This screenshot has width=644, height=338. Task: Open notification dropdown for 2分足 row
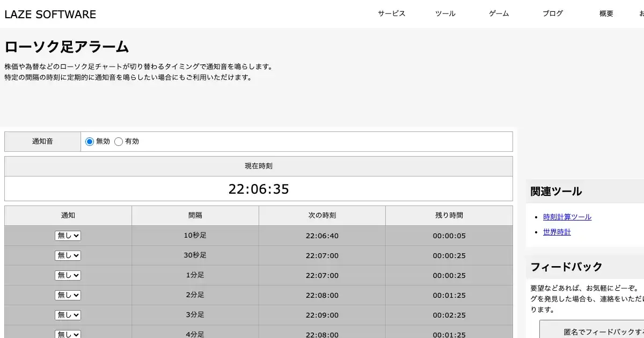point(68,295)
